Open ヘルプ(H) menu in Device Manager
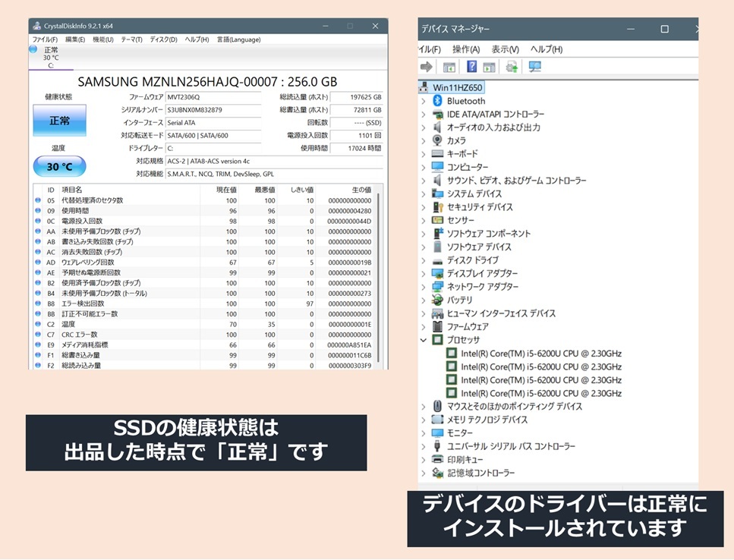This screenshot has width=734, height=560. pyautogui.click(x=547, y=49)
